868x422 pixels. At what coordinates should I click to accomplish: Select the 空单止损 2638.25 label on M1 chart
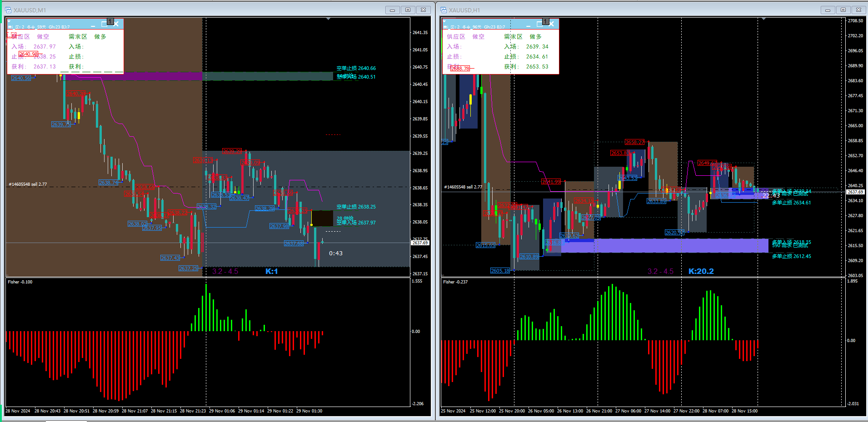pos(356,207)
